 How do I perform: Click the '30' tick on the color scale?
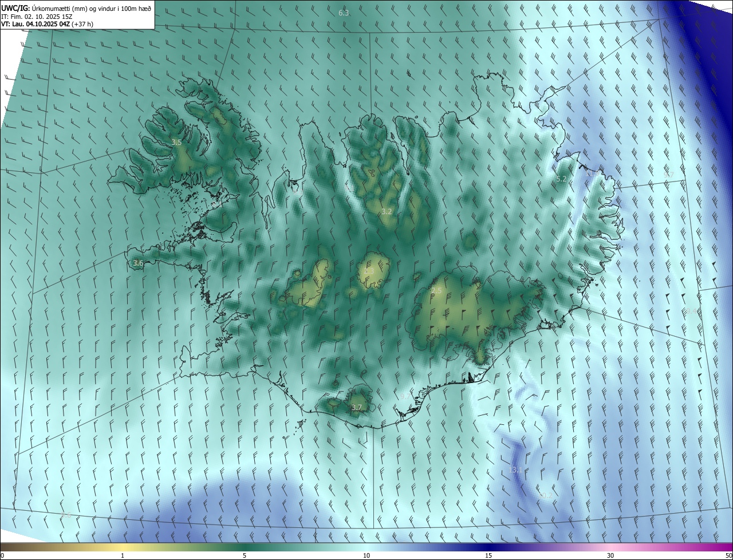point(610,555)
